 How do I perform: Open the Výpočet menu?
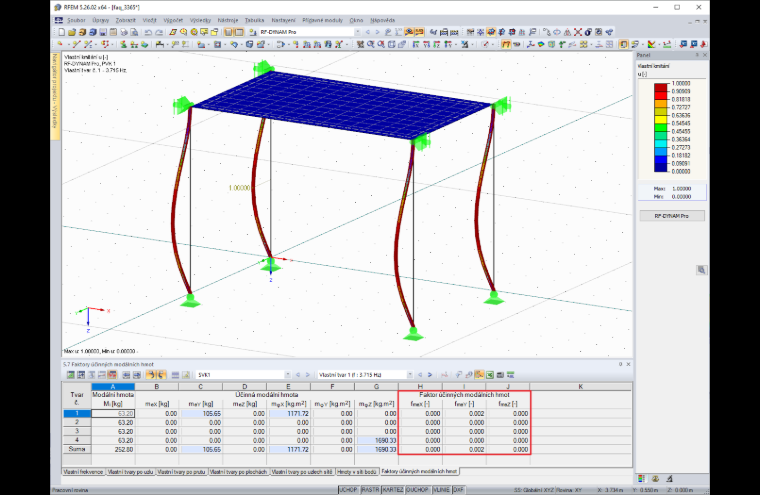[173, 20]
